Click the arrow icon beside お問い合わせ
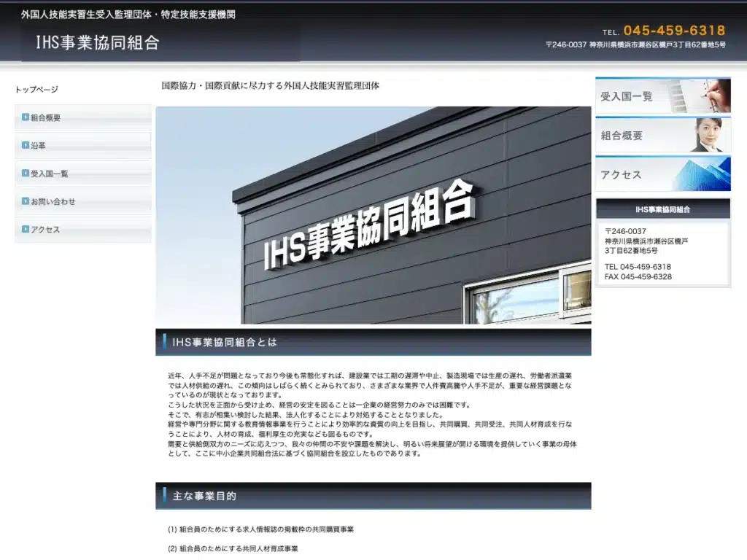The height and width of the screenshot is (560, 747). tap(26, 201)
